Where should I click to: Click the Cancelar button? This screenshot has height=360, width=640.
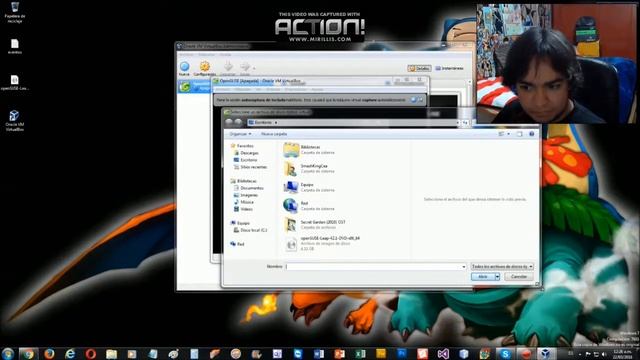pos(518,277)
